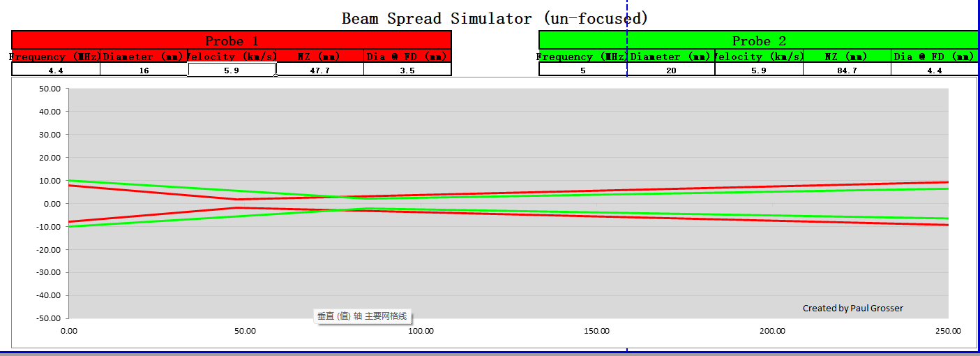Select the green Probe 2 header
Screen dimensions: 980x356
(x=759, y=40)
